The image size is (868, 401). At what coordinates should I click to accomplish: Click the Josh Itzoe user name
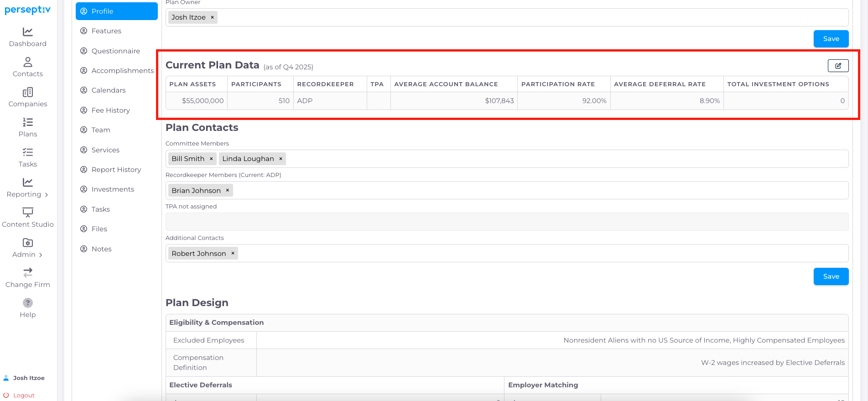[x=29, y=378]
